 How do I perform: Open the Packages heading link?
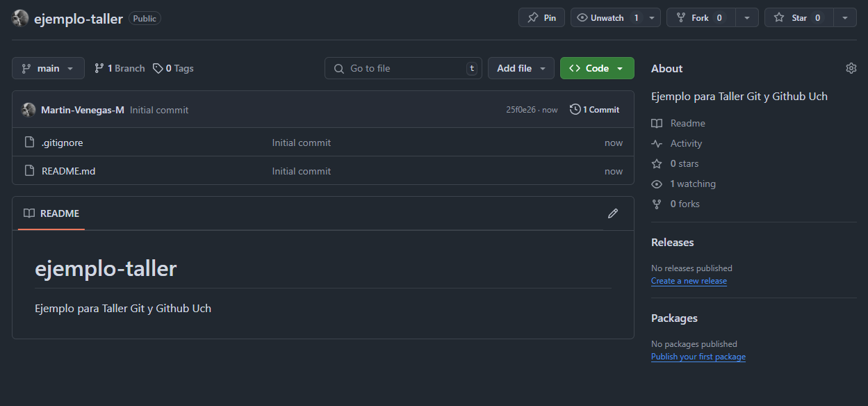[x=674, y=318]
